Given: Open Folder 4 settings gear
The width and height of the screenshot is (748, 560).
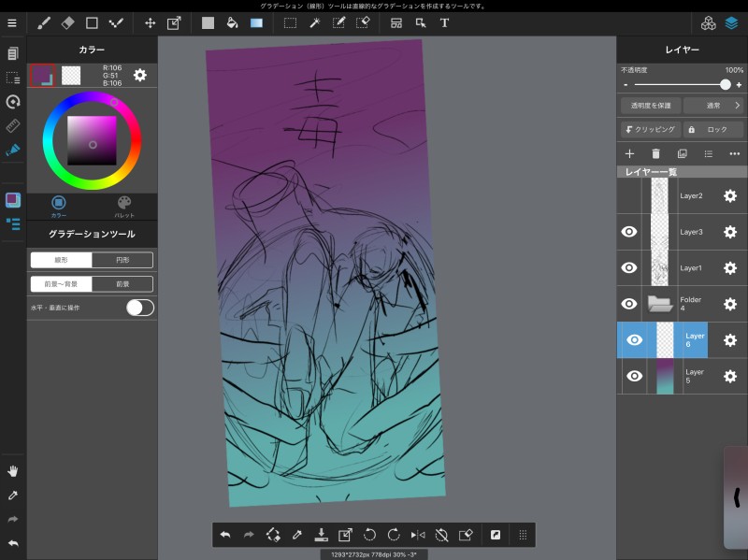Looking at the screenshot, I should click(730, 304).
